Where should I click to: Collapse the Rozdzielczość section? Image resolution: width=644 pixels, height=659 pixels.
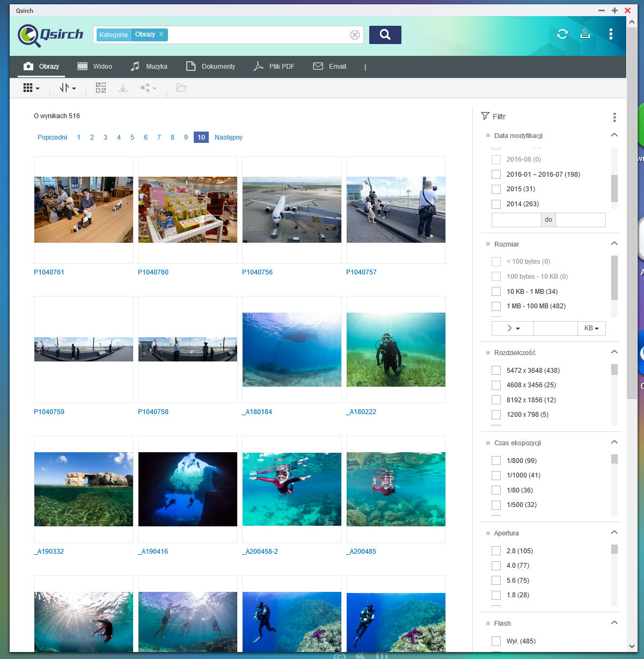tap(614, 352)
